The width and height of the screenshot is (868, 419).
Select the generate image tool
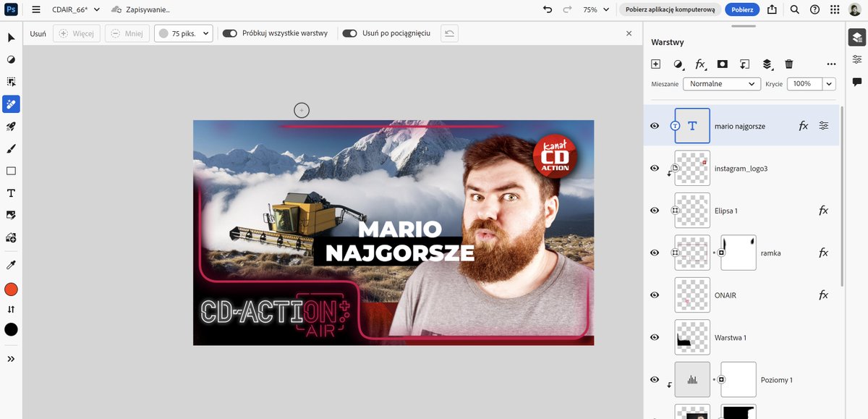click(11, 237)
